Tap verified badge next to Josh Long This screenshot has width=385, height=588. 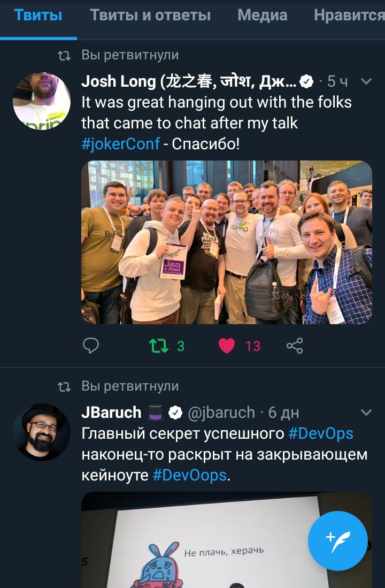coord(307,81)
